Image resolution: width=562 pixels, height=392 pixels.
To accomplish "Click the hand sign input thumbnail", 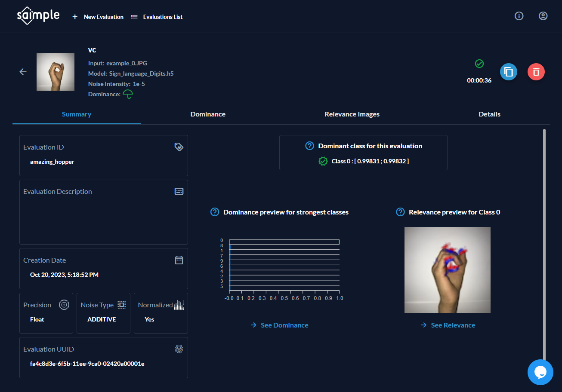I will (x=52, y=72).
